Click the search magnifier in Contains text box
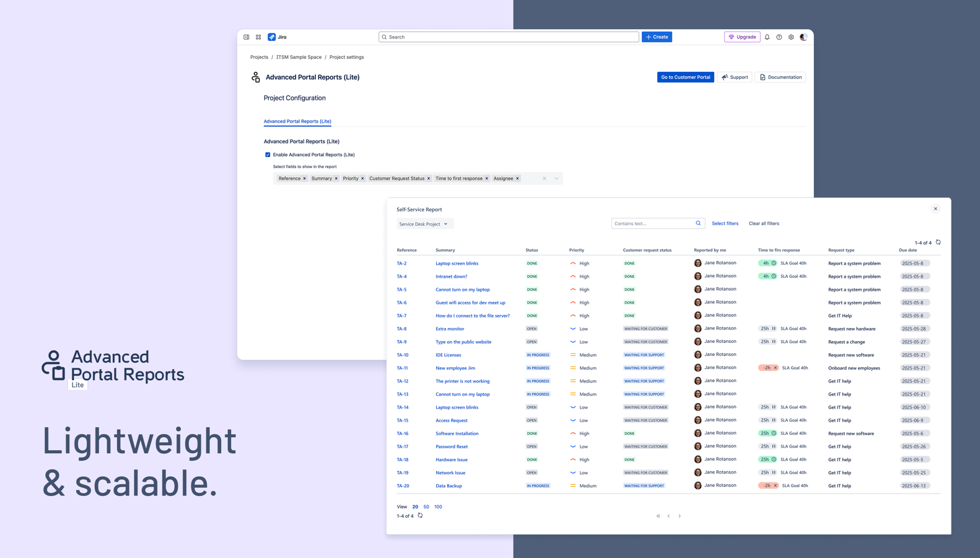The width and height of the screenshot is (980, 558). [698, 223]
